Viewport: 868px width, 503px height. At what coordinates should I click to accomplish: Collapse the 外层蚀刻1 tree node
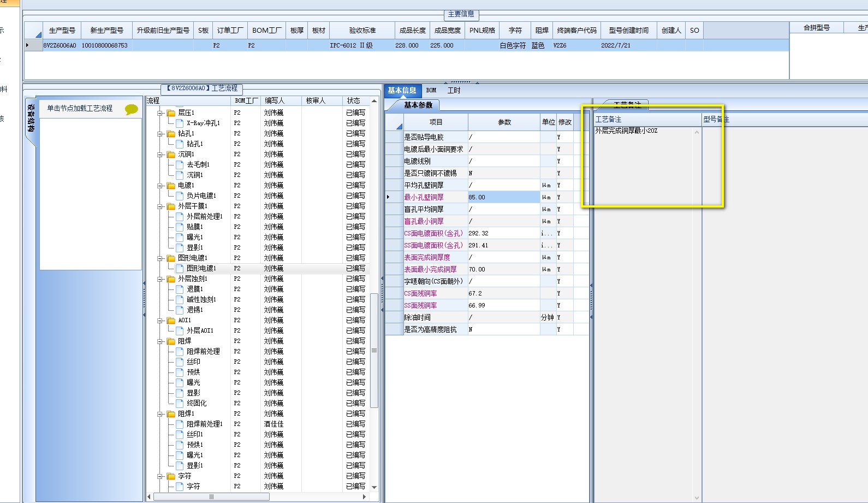coord(160,279)
